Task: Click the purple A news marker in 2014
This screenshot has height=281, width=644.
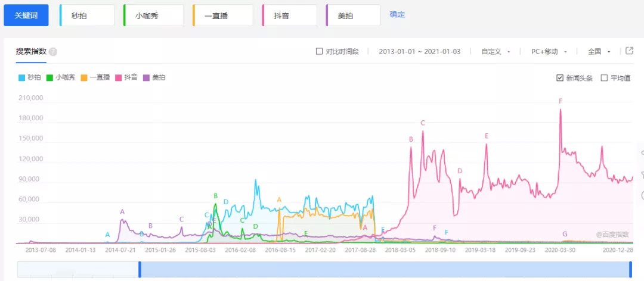Action: tap(122, 212)
